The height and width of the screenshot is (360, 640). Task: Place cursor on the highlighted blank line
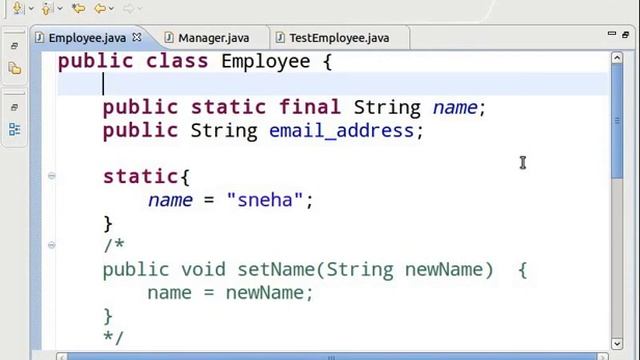coord(333,84)
